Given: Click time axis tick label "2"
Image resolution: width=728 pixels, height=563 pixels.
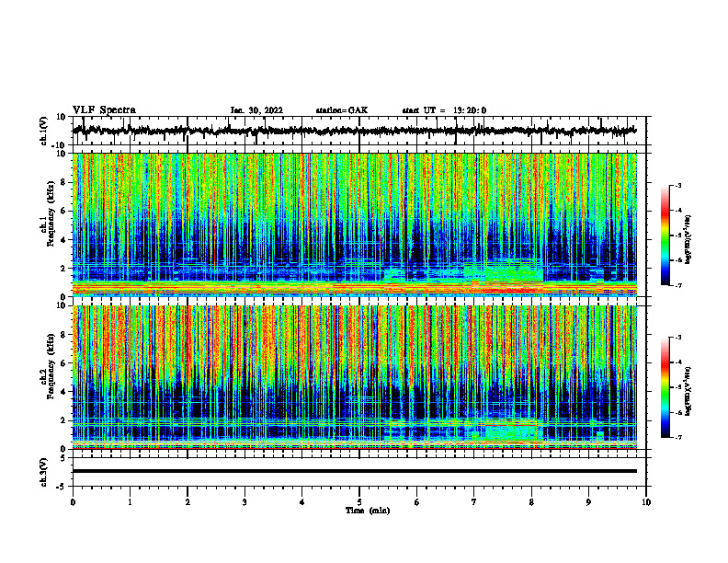Looking at the screenshot, I should tap(188, 502).
